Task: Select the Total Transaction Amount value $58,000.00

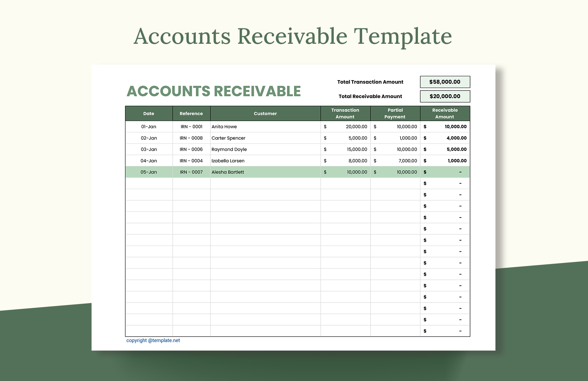Action: click(x=445, y=82)
